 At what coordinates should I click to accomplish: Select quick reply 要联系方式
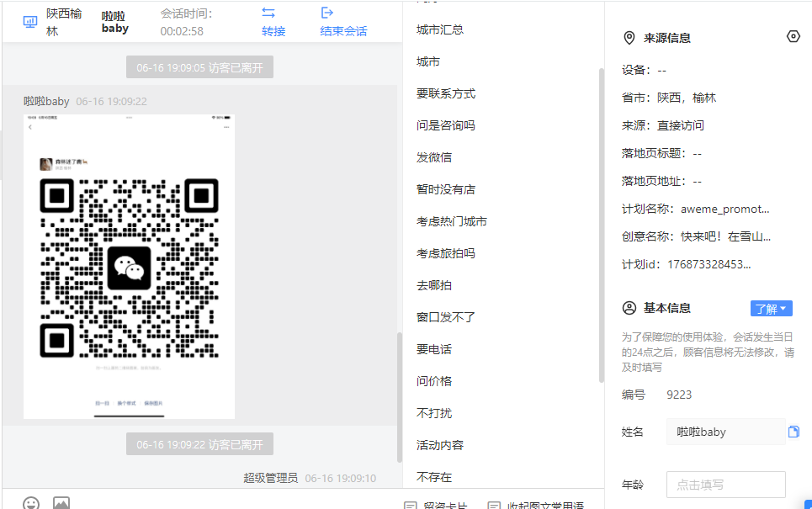[446, 93]
